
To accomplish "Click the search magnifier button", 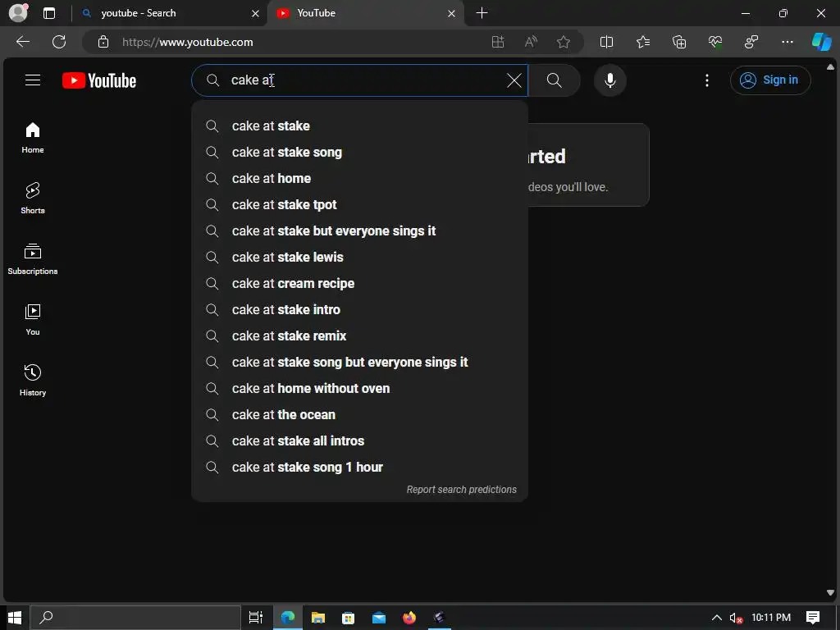I will tap(554, 80).
